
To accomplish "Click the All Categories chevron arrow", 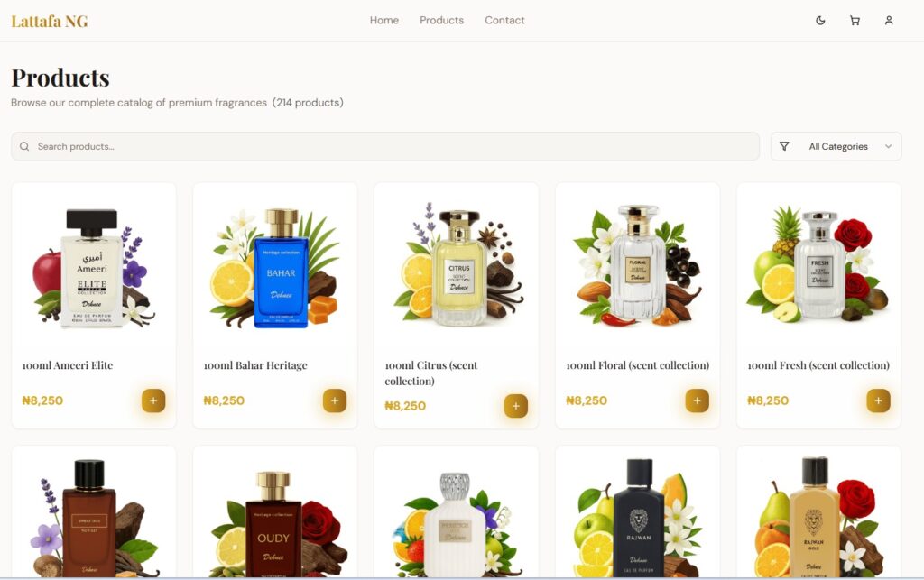I will 888,146.
